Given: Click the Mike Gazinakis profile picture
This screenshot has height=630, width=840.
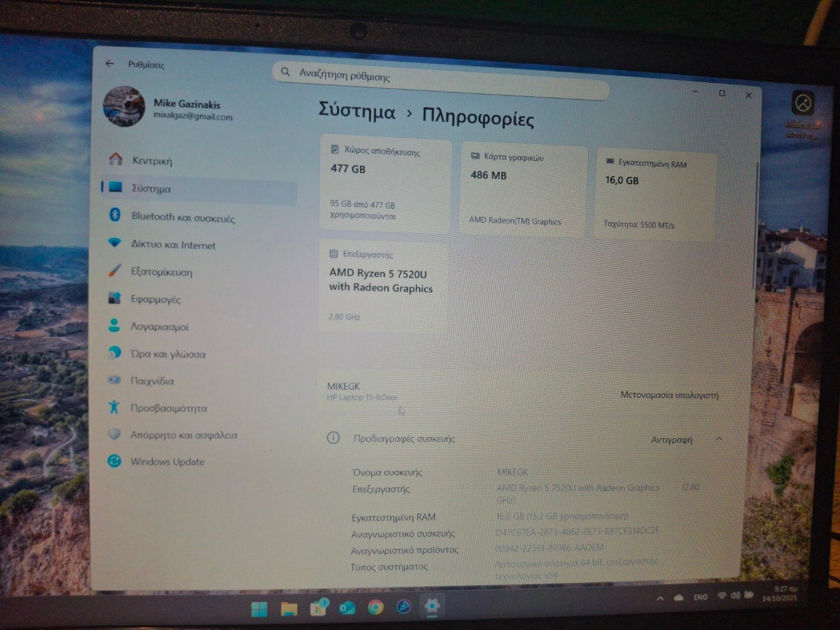Looking at the screenshot, I should pos(124,106).
